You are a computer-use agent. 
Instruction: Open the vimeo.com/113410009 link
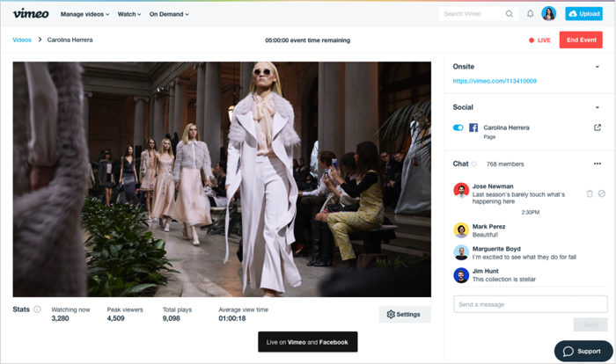(x=495, y=81)
